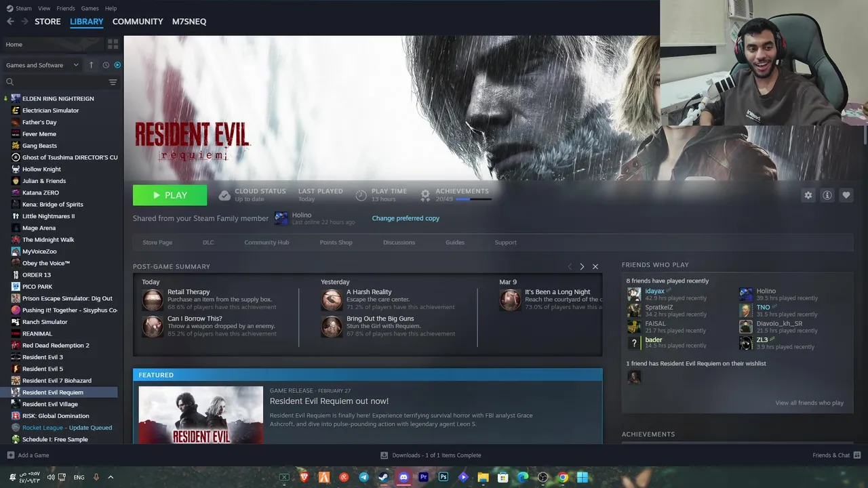Image resolution: width=868 pixels, height=488 pixels.
Task: Toggle sort order with the up arrow icon
Action: (x=92, y=65)
